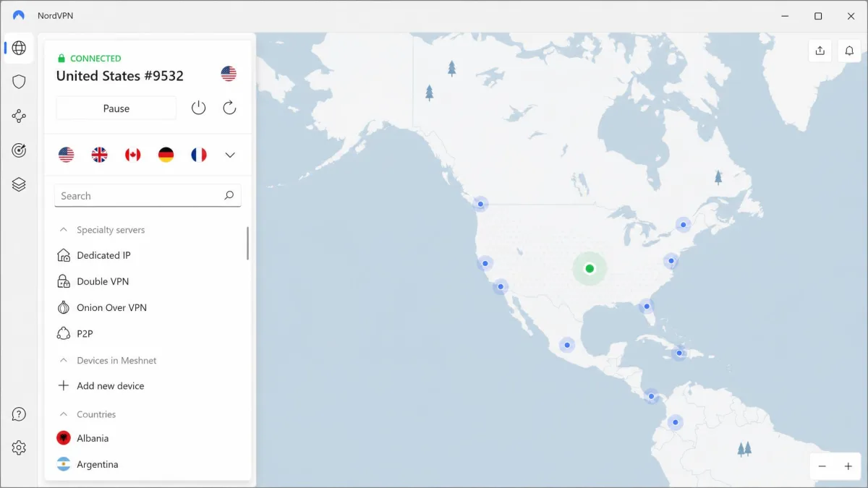This screenshot has width=868, height=488.
Task: Focus the Search servers field
Action: [148, 196]
